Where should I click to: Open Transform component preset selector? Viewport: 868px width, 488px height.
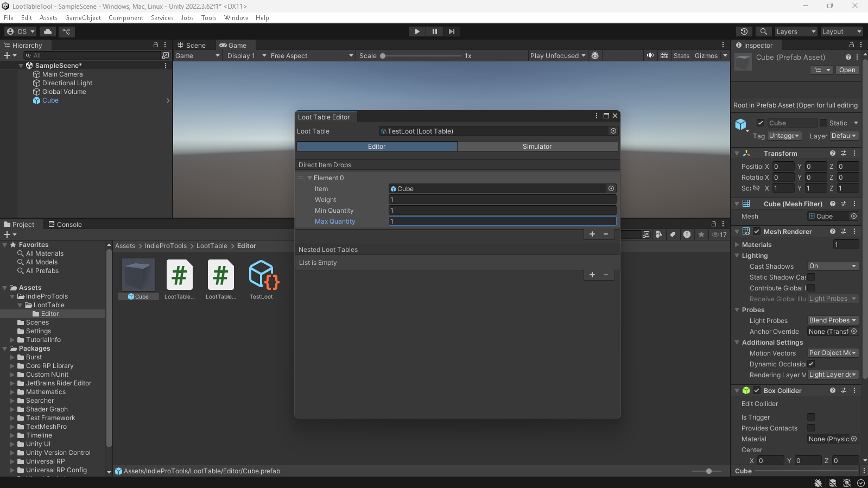[x=844, y=153]
